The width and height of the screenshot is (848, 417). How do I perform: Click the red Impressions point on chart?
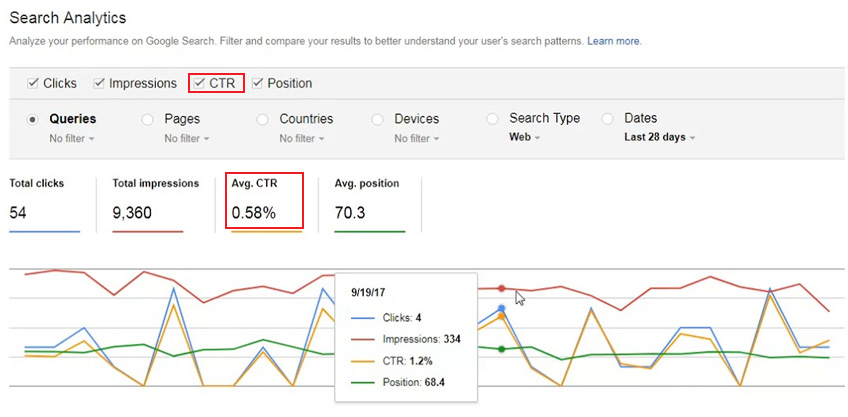pos(502,289)
